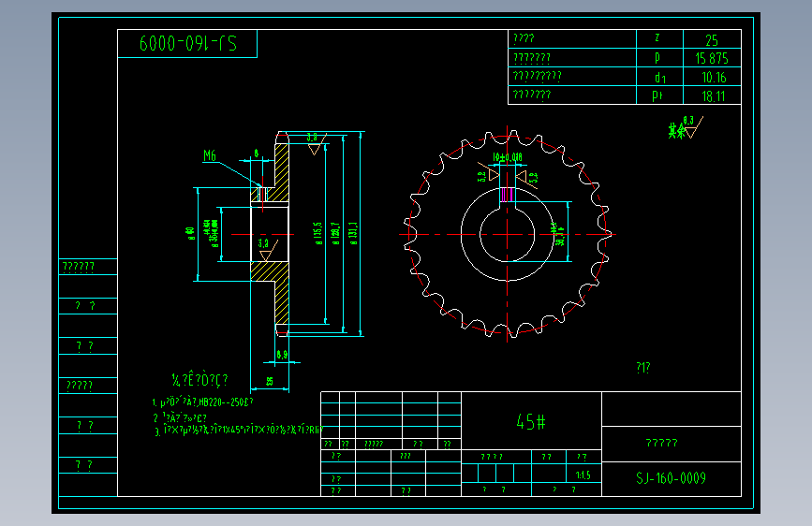Click the d1 symbol cell
The width and height of the screenshot is (812, 526).
point(659,78)
